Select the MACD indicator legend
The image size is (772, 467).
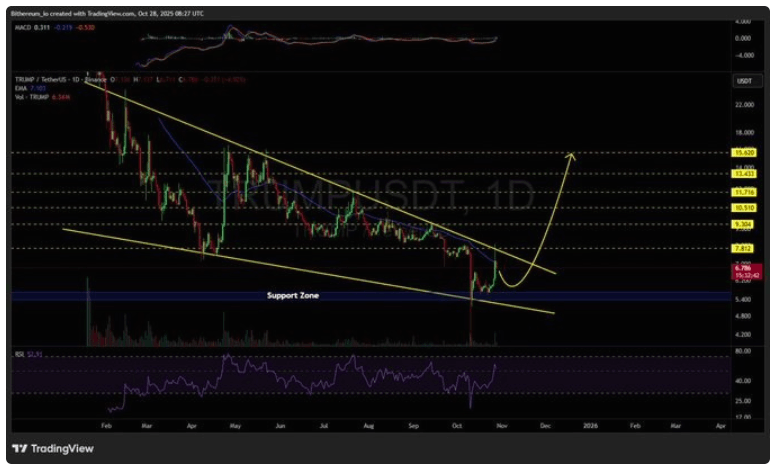point(55,28)
